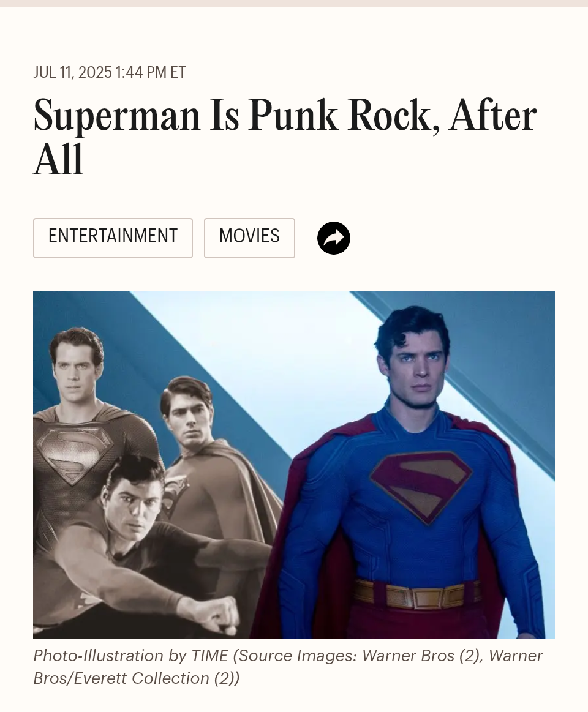Click the black circular share arrow icon
Viewport: 588px width, 712px height.
click(x=334, y=238)
